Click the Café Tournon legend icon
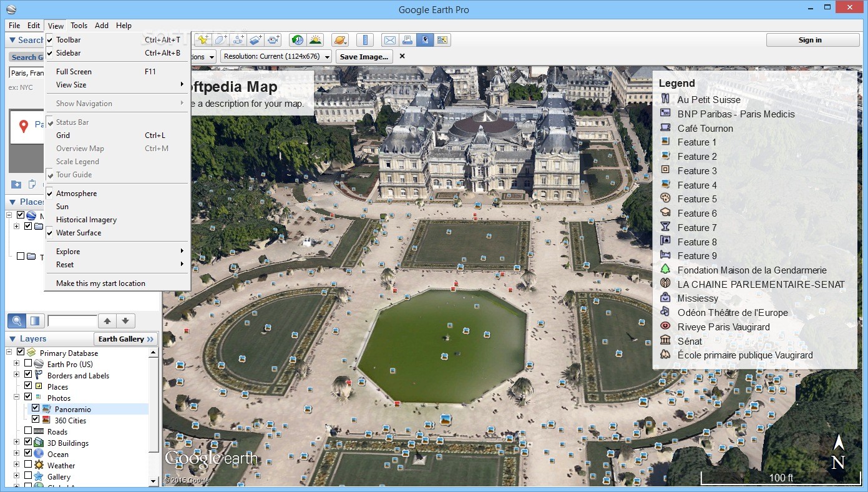This screenshot has width=868, height=492. click(x=665, y=128)
